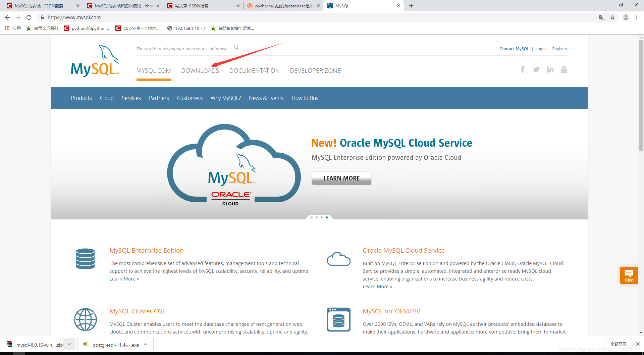The width and height of the screenshot is (644, 355).
Task: Open the CSDN-专业IT技术 bookmark
Action: (x=138, y=28)
